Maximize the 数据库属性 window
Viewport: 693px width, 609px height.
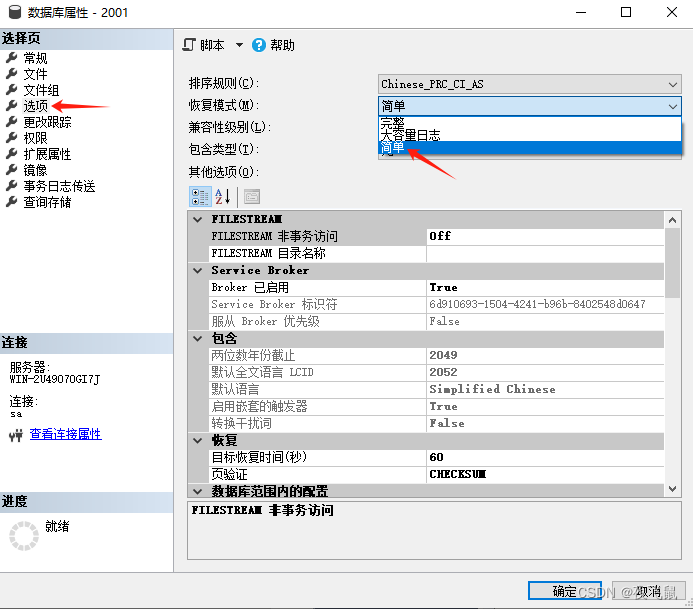[x=626, y=12]
